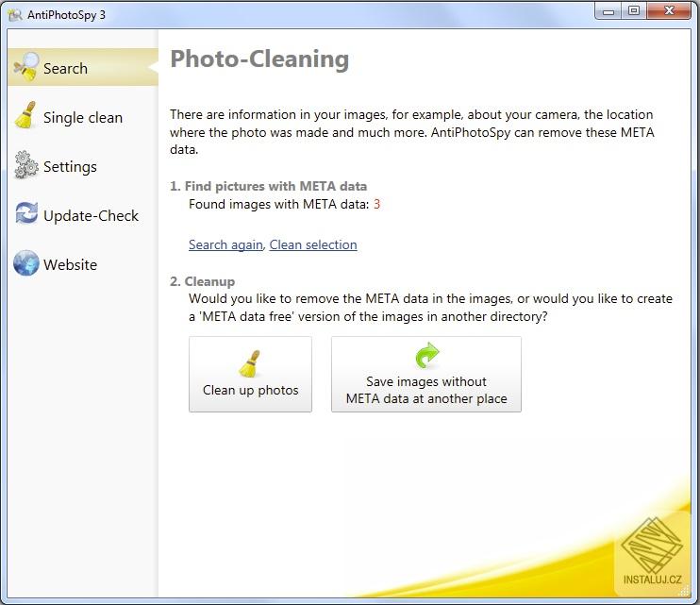Click the found images count 3
The width and height of the screenshot is (700, 605).
coord(376,205)
